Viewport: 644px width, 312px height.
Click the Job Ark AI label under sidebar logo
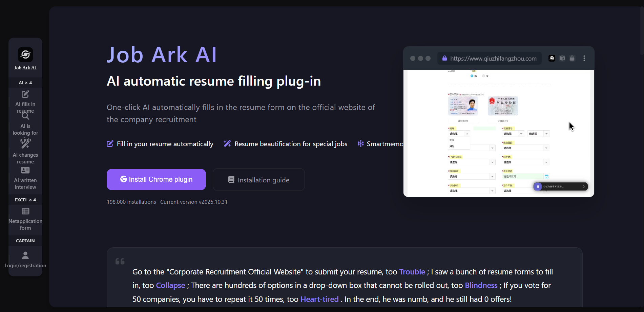[x=25, y=68]
